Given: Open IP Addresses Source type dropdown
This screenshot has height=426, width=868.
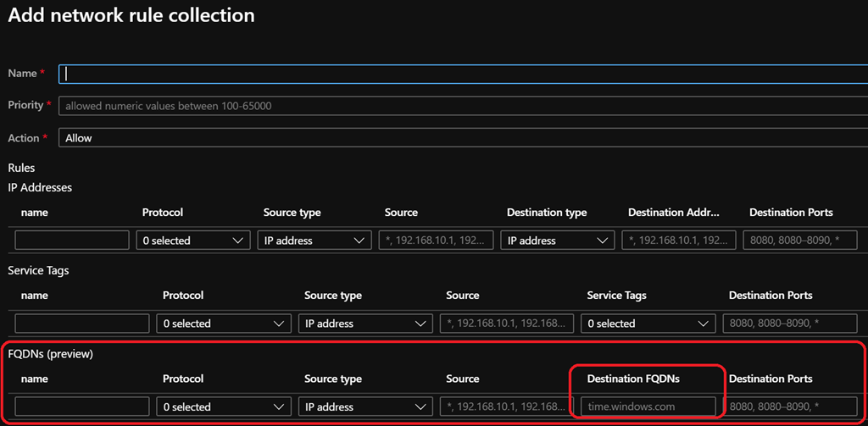Looking at the screenshot, I should click(x=314, y=241).
